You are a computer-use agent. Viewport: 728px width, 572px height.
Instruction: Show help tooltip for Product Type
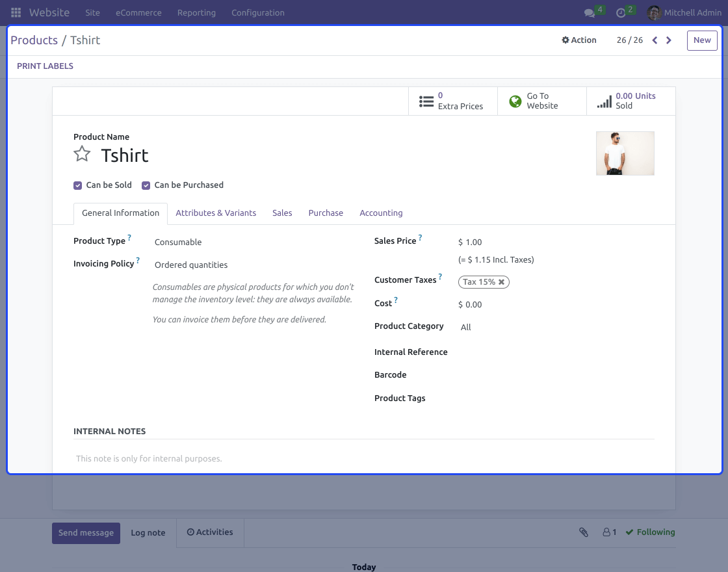pos(129,238)
